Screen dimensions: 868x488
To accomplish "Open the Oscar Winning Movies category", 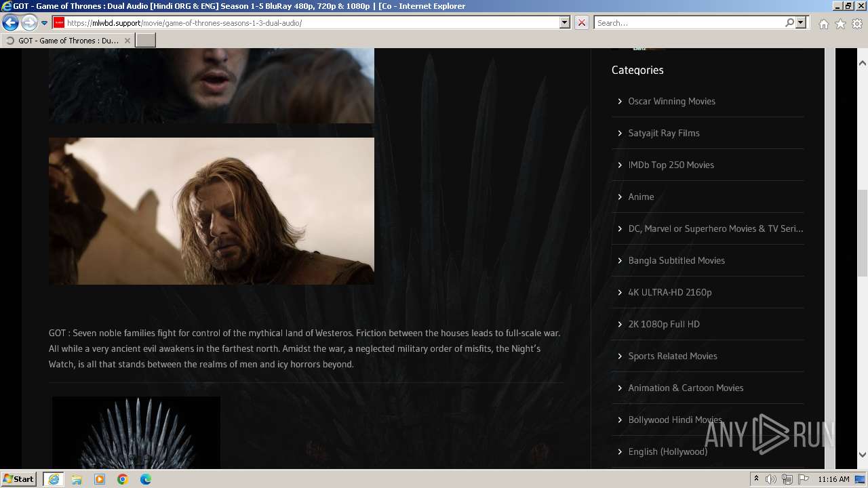I will tap(671, 101).
